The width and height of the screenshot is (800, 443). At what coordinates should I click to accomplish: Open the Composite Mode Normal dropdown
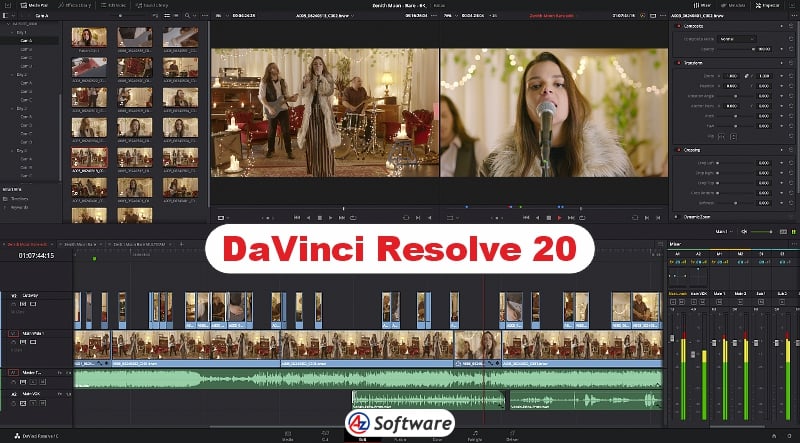[x=737, y=39]
